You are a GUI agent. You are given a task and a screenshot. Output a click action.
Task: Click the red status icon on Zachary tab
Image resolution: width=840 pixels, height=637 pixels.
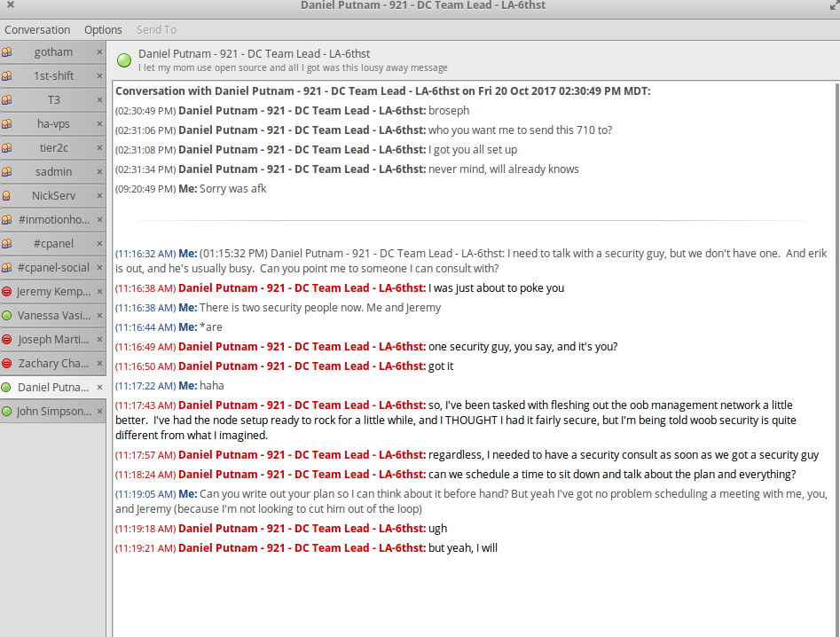click(x=7, y=364)
